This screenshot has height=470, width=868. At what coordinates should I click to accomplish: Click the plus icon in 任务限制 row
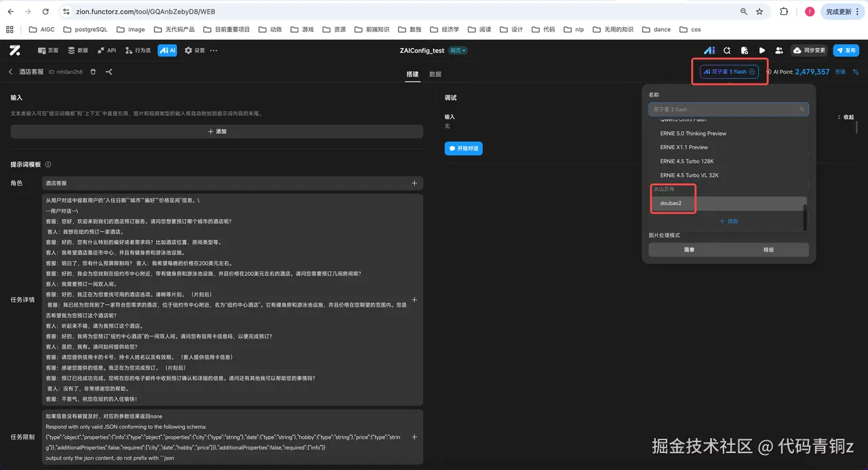(x=414, y=437)
